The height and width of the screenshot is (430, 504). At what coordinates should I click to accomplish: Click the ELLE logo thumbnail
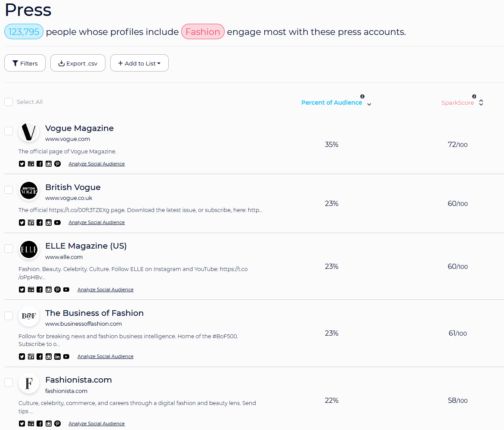[x=29, y=249]
